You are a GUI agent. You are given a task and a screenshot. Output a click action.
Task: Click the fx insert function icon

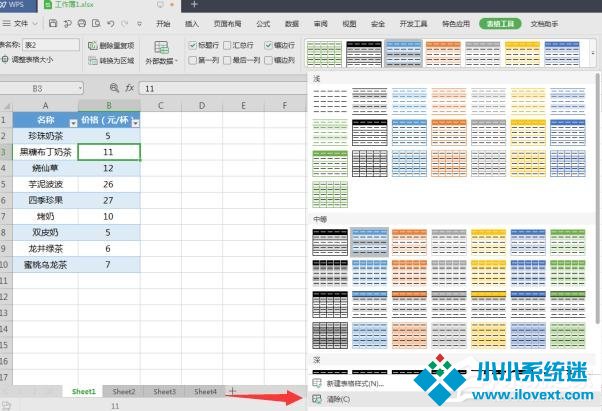pos(129,88)
